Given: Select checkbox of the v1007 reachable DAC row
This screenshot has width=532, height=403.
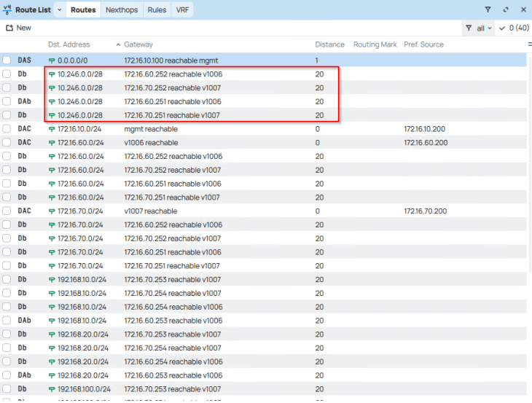Looking at the screenshot, I should pyautogui.click(x=7, y=211).
